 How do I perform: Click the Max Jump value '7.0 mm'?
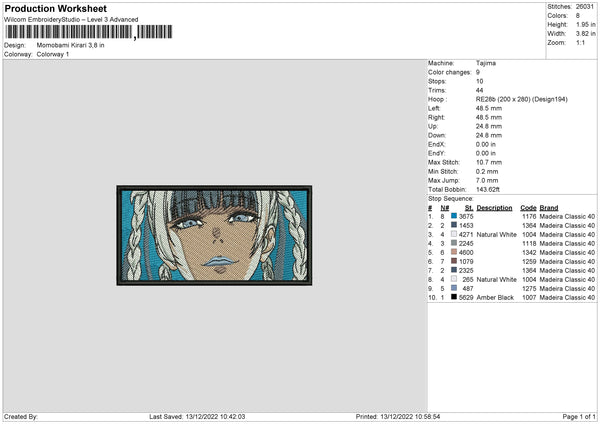487,180
